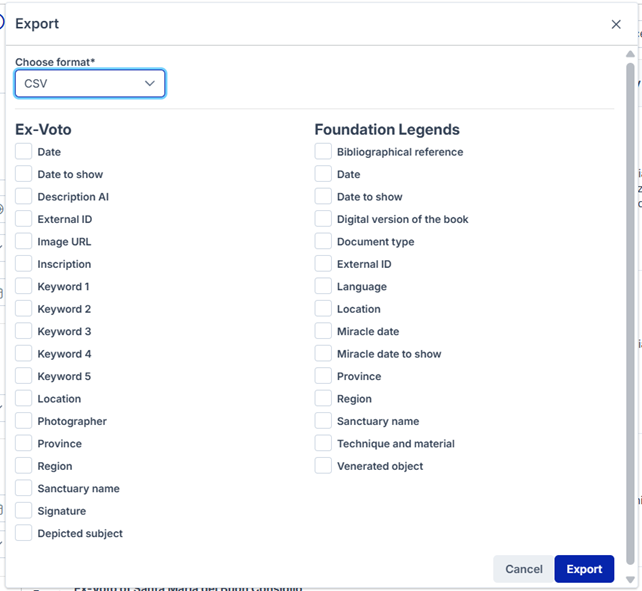Open the Choose format dropdown
The image size is (642, 591).
pos(90,84)
